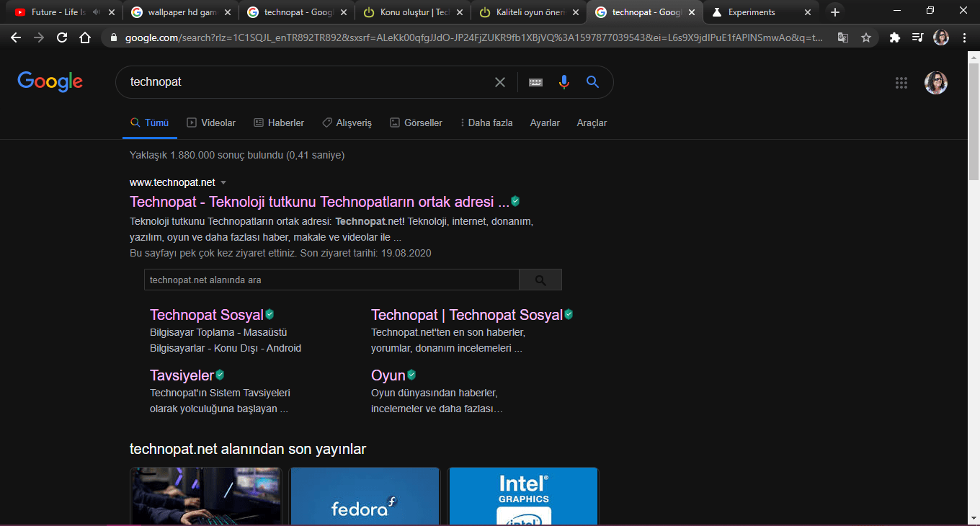Click the Google logo

tap(50, 81)
